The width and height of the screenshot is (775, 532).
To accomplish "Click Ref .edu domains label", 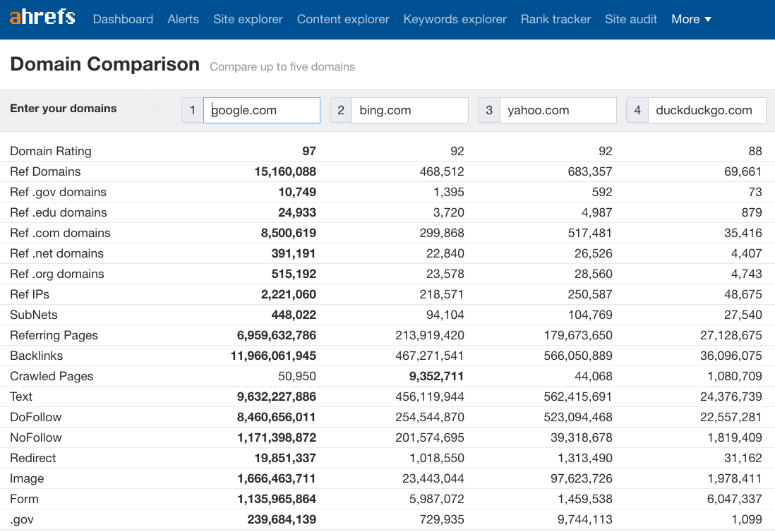I will point(59,212).
